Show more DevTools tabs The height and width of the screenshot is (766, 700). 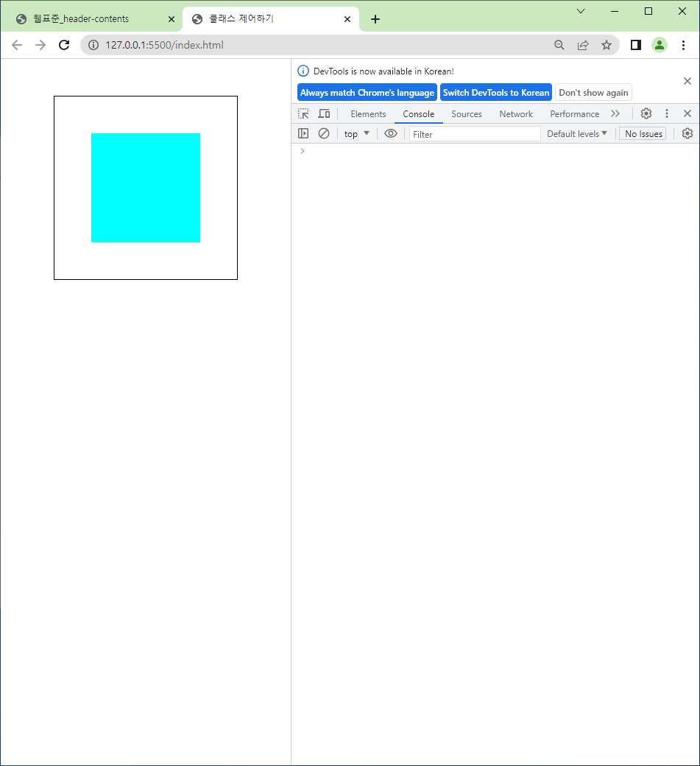(615, 114)
